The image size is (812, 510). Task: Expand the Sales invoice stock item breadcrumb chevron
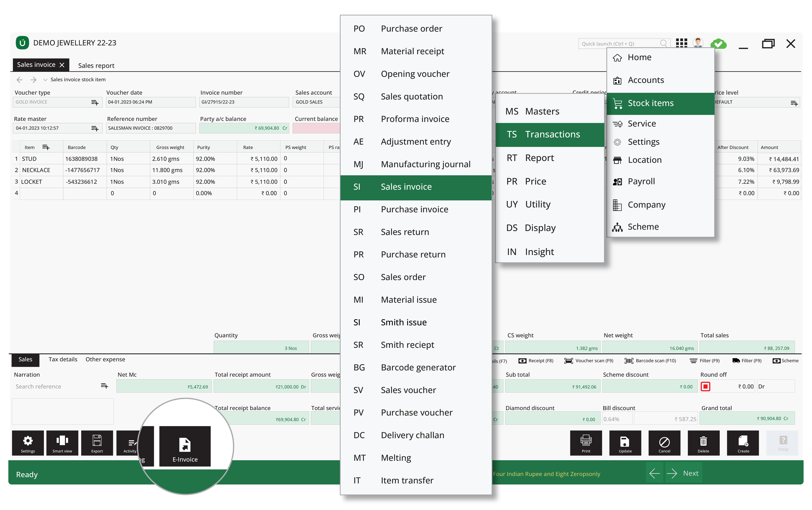45,80
